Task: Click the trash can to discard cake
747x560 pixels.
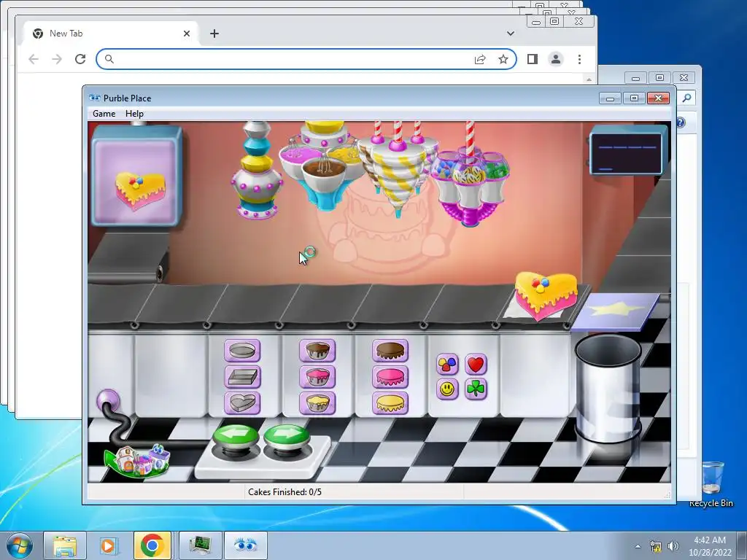Action: 608,388
